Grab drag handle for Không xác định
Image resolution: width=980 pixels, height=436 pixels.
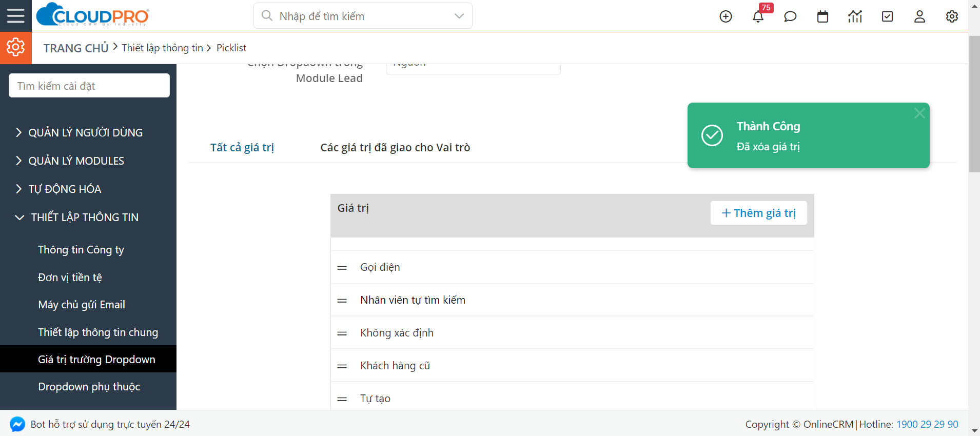[x=342, y=333]
